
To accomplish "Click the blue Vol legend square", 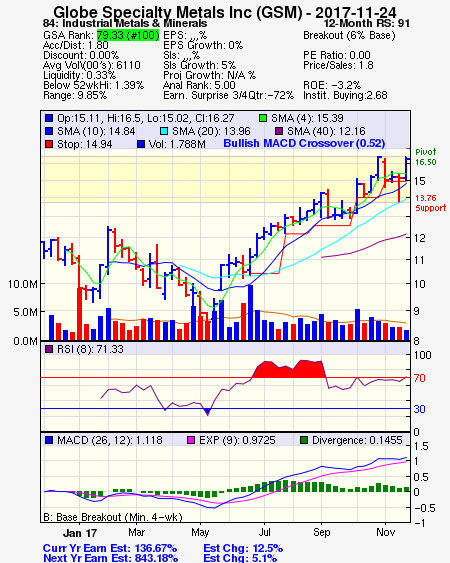I will click(x=141, y=144).
